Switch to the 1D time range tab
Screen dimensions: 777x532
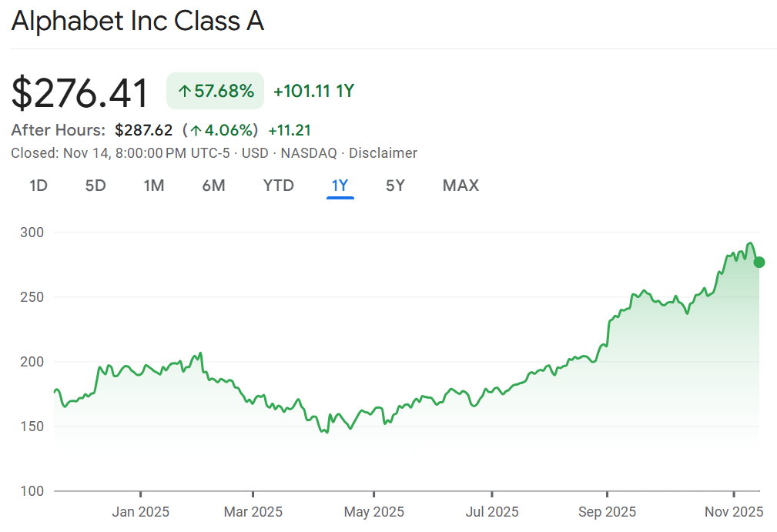[39, 186]
